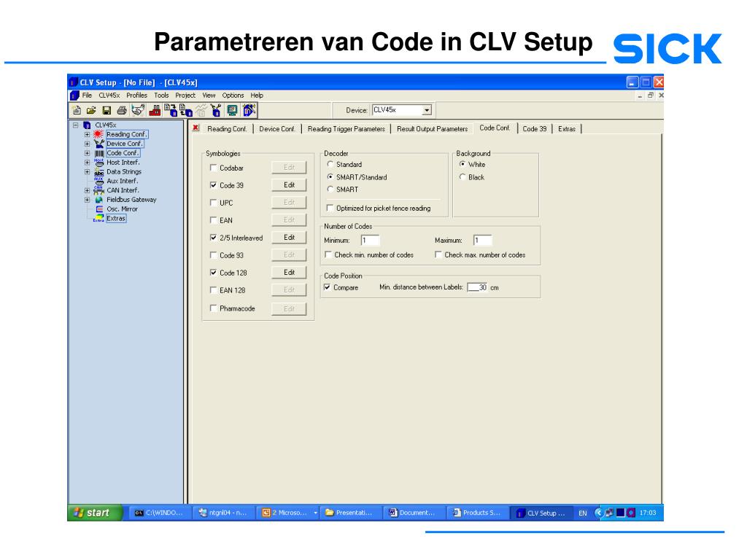Uncheck the Compare code position box
This screenshot has width=747, height=560.
click(328, 287)
